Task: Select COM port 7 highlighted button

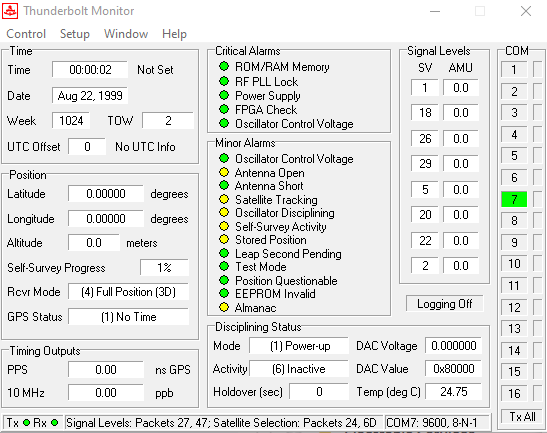Action: (x=514, y=199)
